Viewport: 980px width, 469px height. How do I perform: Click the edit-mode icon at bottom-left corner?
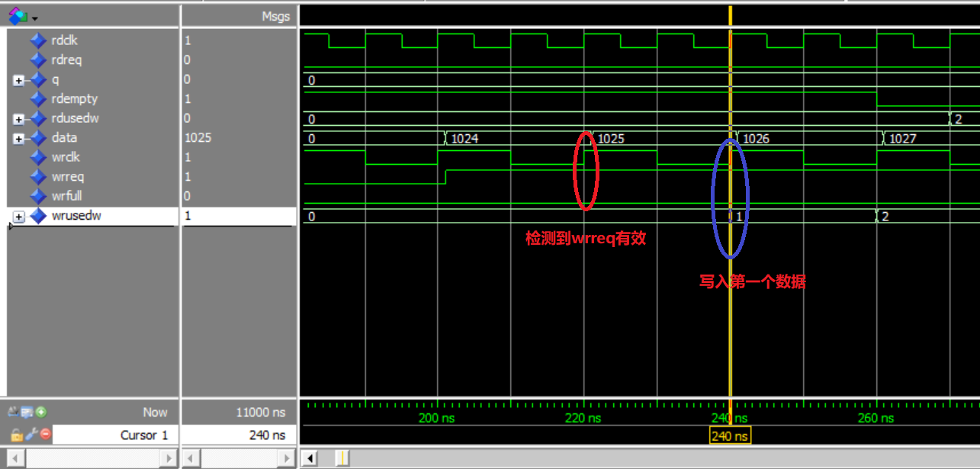tap(13, 412)
